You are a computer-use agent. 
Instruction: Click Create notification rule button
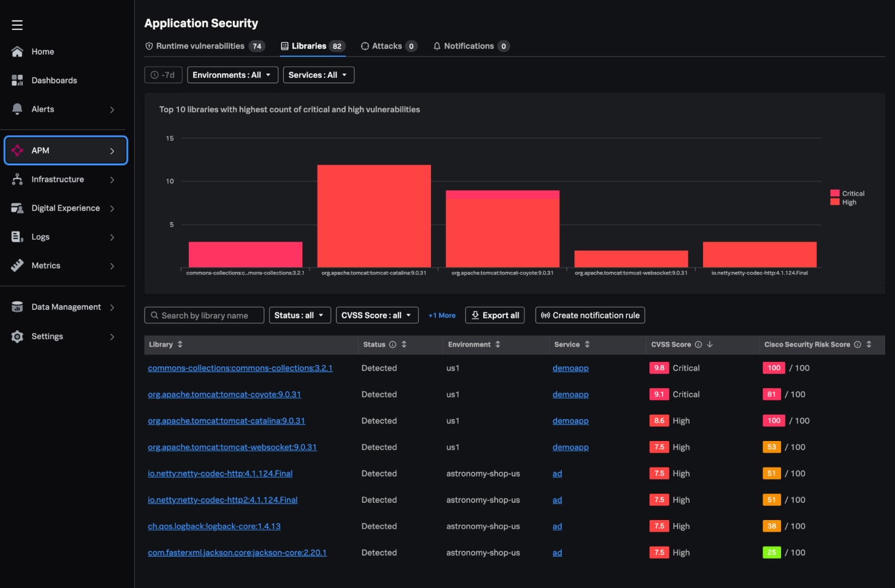(x=590, y=315)
